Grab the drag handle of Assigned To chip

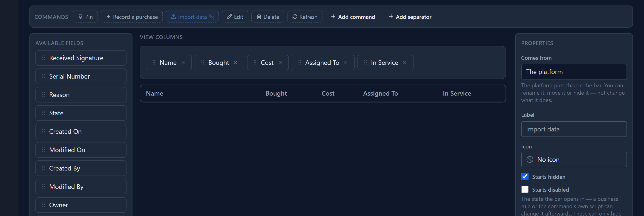pos(299,63)
